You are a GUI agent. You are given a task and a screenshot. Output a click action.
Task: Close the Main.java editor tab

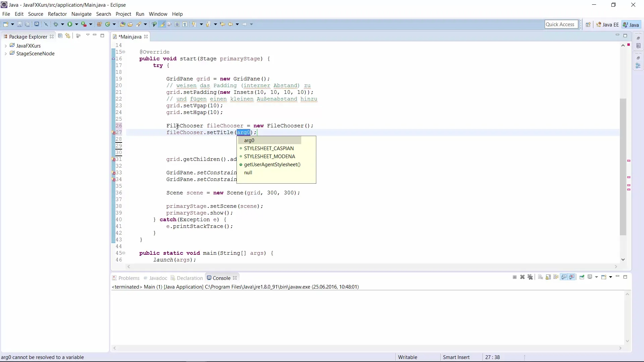point(146,37)
